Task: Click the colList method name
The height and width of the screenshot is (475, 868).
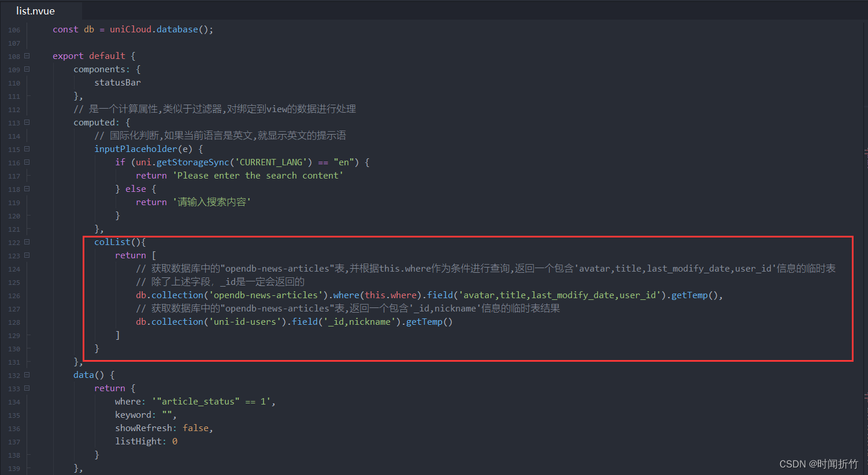Action: coord(113,242)
